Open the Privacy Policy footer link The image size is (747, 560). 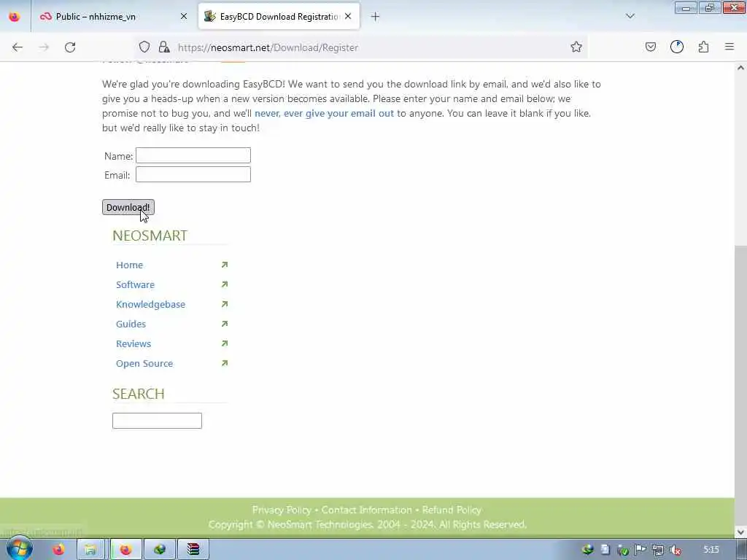(282, 510)
